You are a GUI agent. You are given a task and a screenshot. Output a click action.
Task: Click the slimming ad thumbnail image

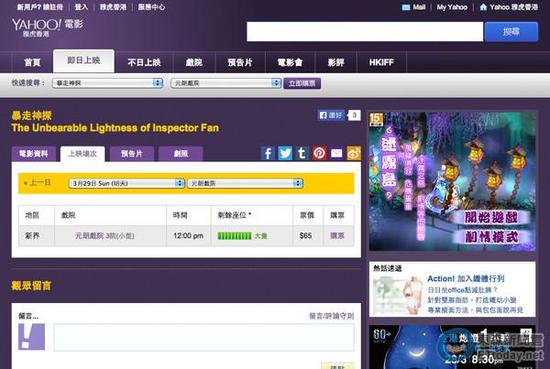click(398, 295)
